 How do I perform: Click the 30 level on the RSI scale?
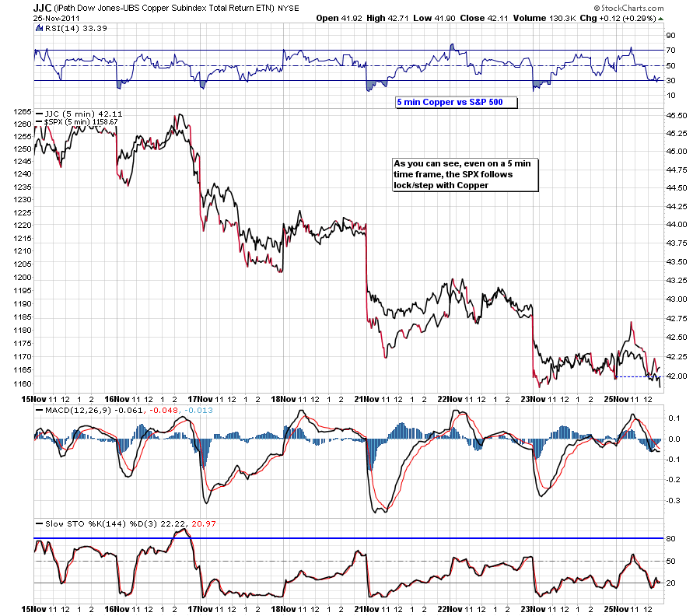coord(670,81)
